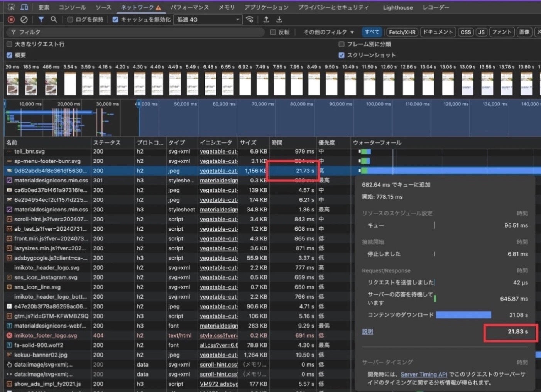
Task: Expand the その他のフィルタ dropdown
Action: tap(328, 32)
